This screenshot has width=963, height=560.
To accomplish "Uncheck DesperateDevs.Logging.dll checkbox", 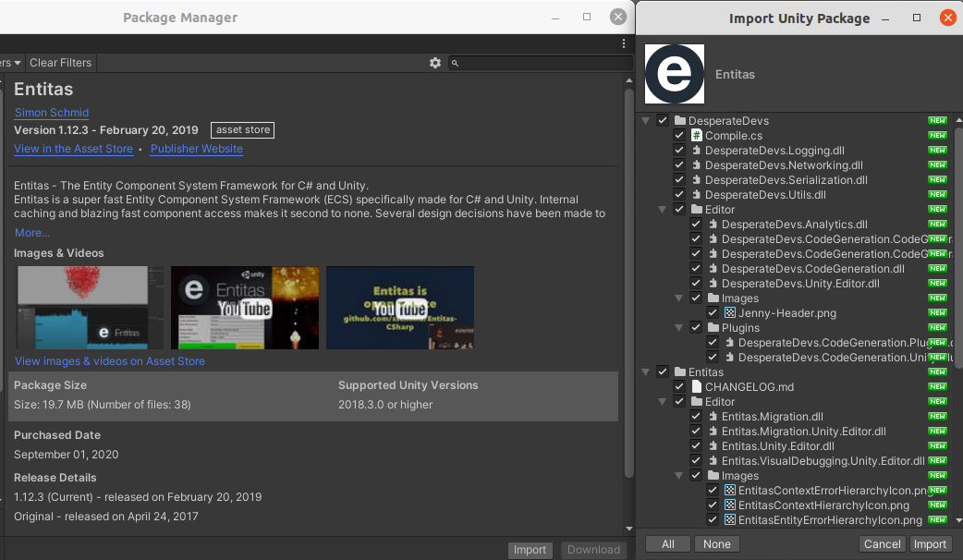I will [x=678, y=150].
